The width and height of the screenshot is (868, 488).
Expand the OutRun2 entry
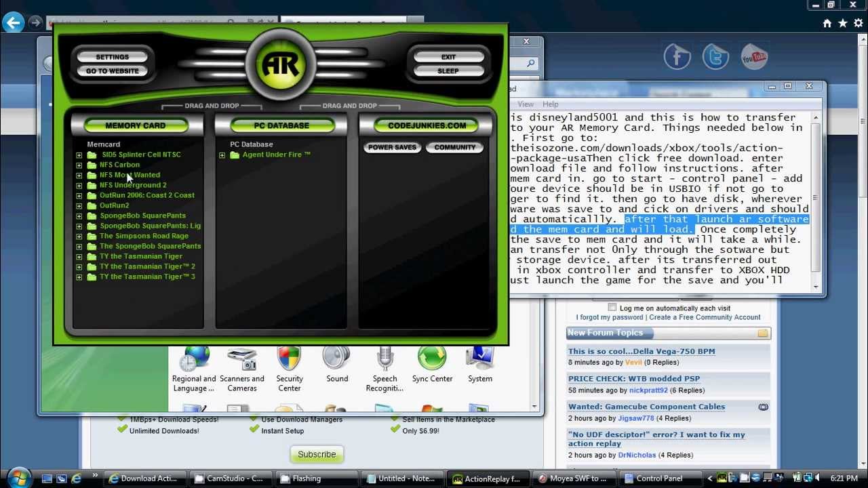(x=79, y=206)
